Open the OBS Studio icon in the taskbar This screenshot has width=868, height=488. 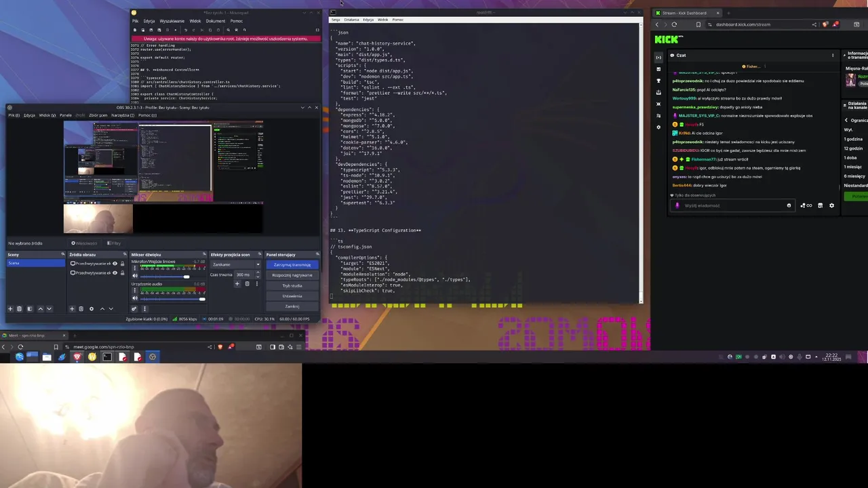pos(153,357)
